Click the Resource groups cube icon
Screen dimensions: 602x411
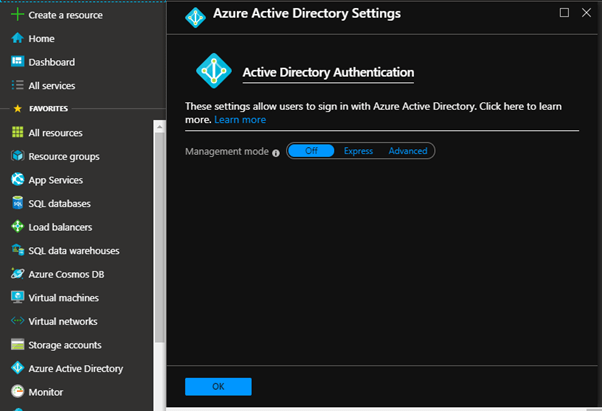point(17,156)
